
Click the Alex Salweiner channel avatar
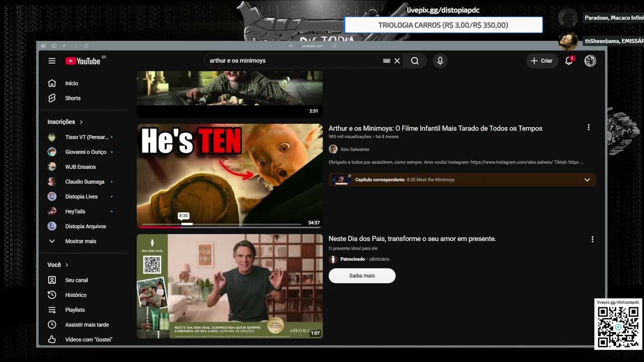click(x=333, y=149)
